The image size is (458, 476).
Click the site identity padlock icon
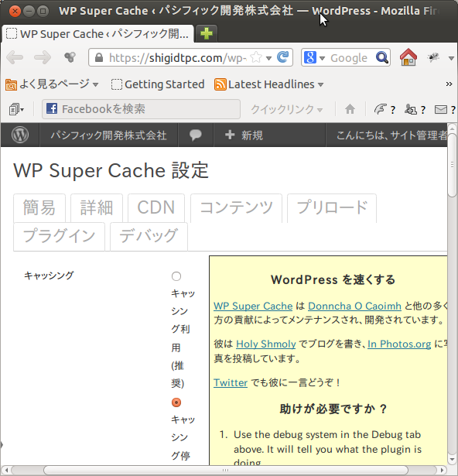coord(99,57)
